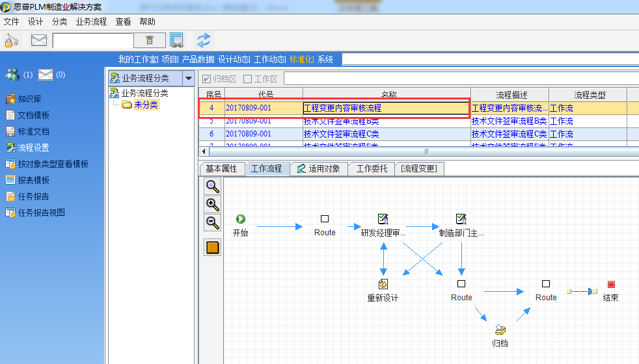This screenshot has width=639, height=364.
Task: Click the zoom out tool
Action: 212,223
